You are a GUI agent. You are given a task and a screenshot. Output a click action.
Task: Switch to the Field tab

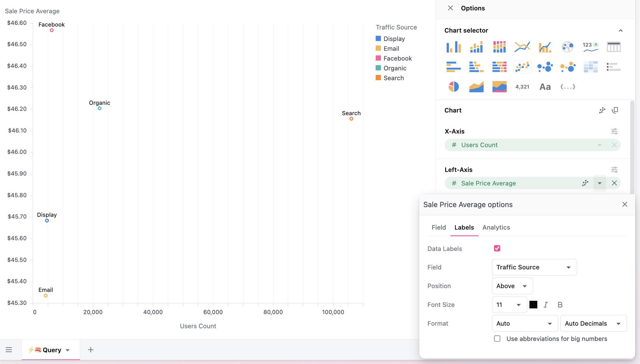point(439,228)
